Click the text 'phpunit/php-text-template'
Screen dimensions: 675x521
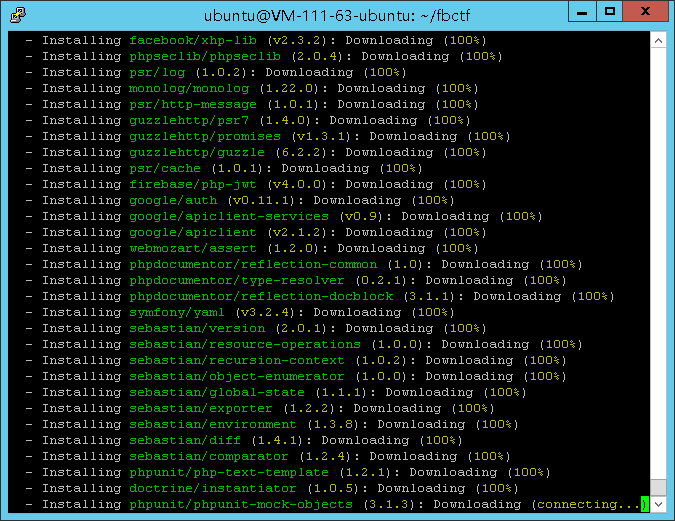click(229, 472)
